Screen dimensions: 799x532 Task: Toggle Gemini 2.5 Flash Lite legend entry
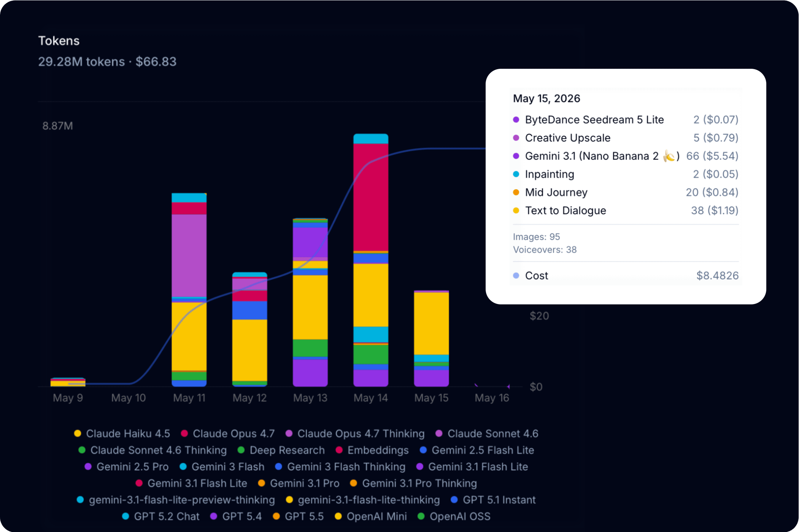[477, 450]
